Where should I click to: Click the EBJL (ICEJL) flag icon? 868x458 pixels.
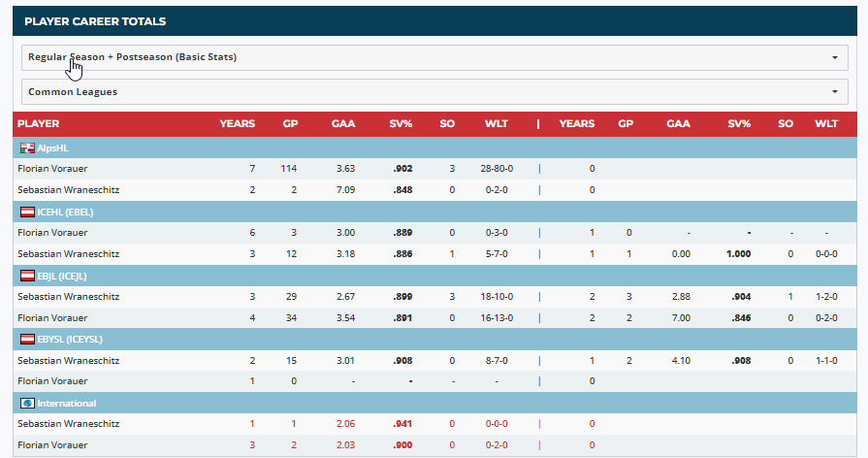27,276
